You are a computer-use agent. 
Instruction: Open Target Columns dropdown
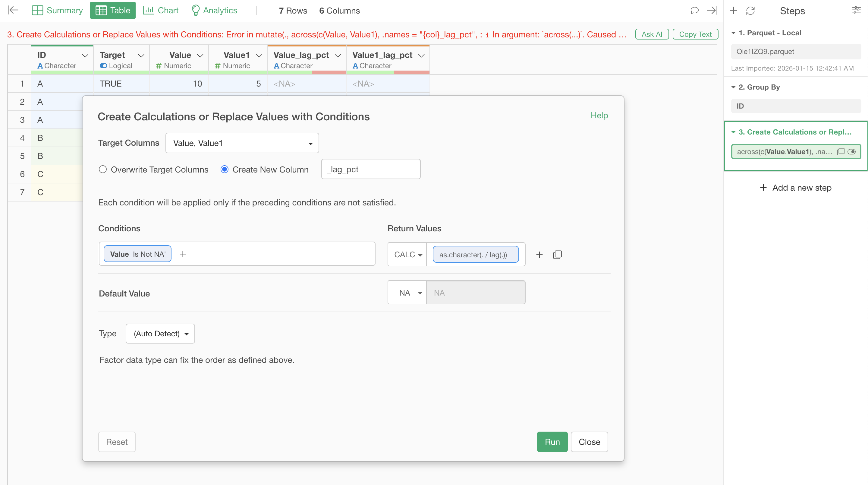pos(242,143)
